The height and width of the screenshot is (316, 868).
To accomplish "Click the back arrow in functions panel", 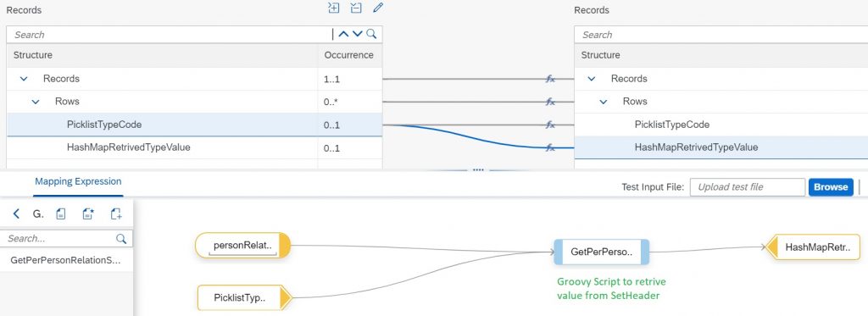I will pyautogui.click(x=16, y=213).
